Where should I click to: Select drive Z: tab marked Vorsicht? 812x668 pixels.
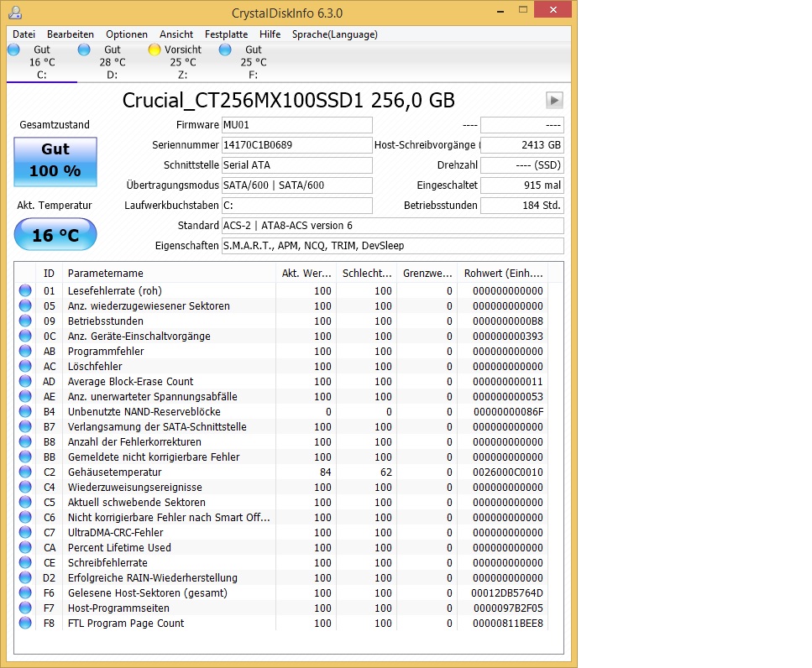coord(183,62)
